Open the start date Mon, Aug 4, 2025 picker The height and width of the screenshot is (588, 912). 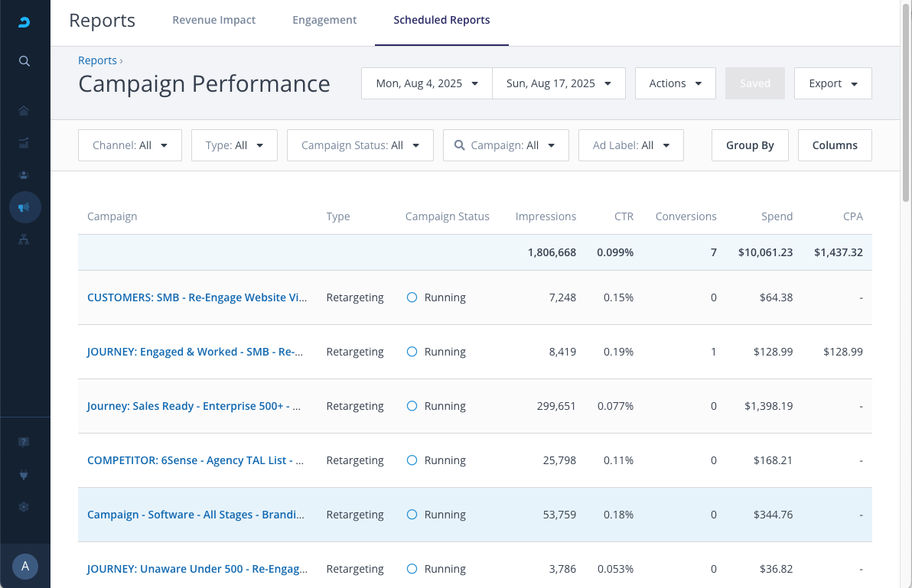[427, 83]
